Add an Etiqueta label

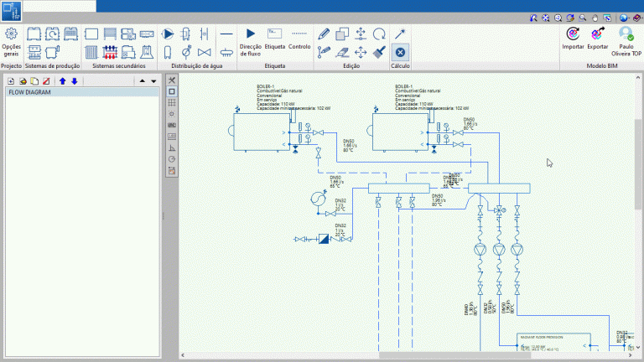(275, 39)
